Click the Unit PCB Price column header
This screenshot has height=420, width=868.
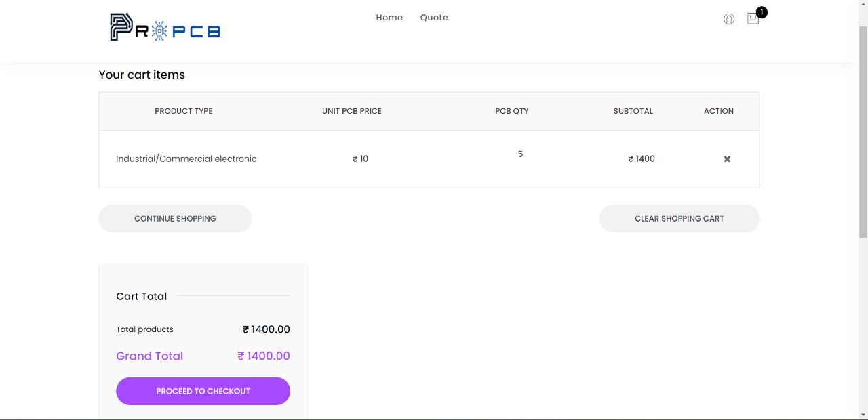coord(352,111)
